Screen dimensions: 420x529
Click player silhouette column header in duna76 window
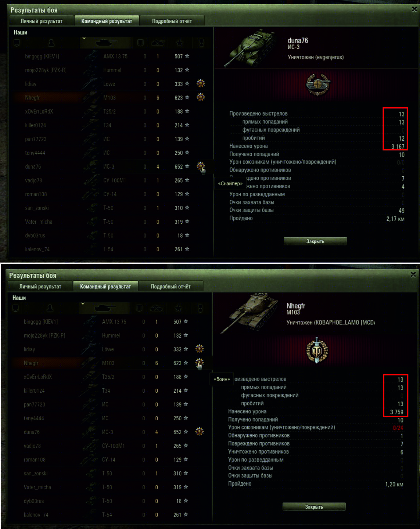pyautogui.click(x=51, y=43)
